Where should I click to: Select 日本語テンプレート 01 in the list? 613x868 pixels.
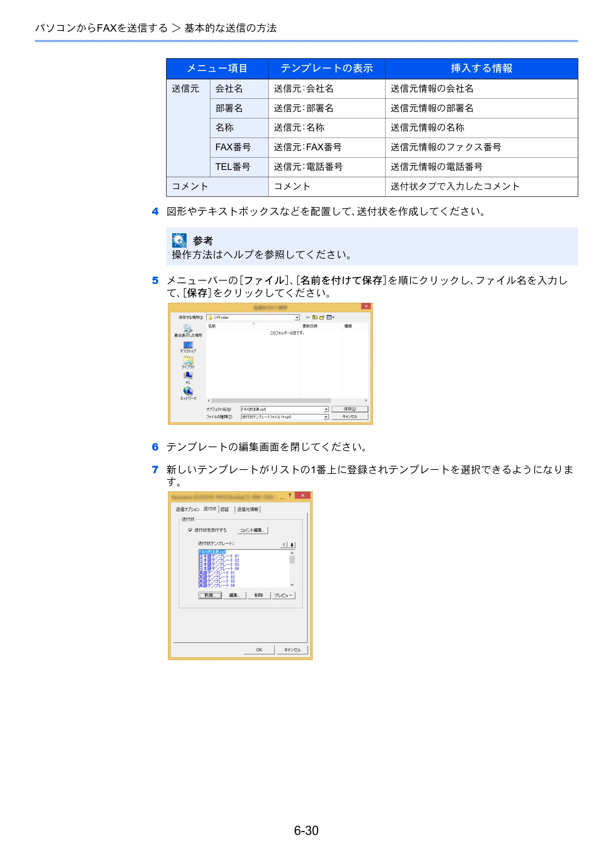219,556
